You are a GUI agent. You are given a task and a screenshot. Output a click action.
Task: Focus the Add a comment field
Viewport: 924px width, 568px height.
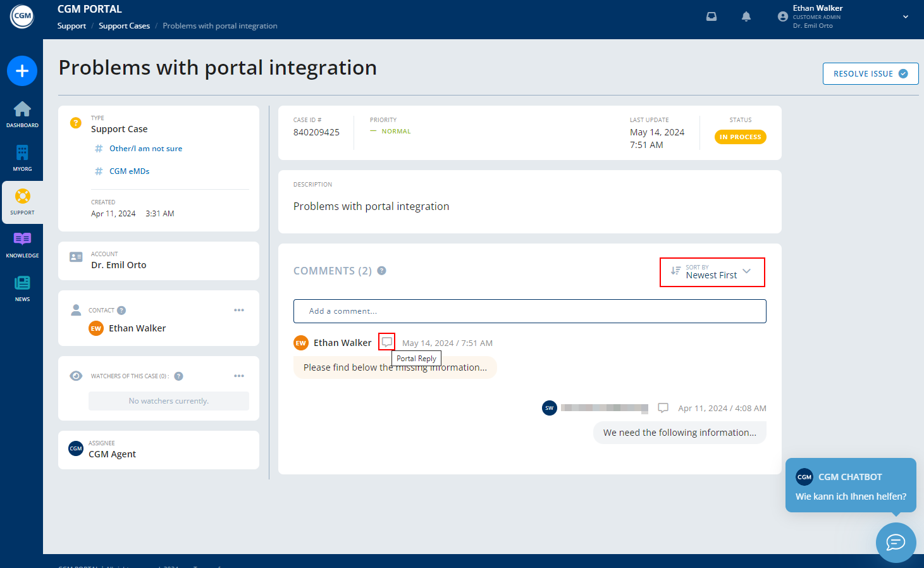[x=530, y=311]
